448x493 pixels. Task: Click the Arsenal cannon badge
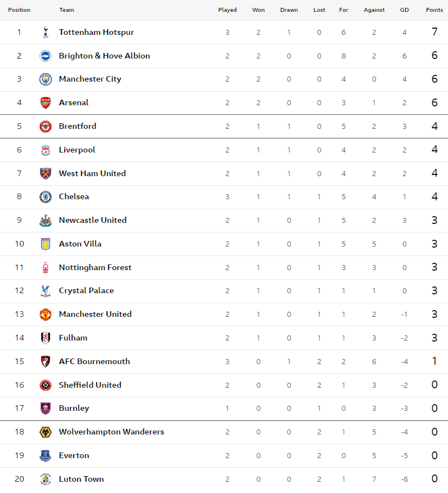tap(46, 103)
